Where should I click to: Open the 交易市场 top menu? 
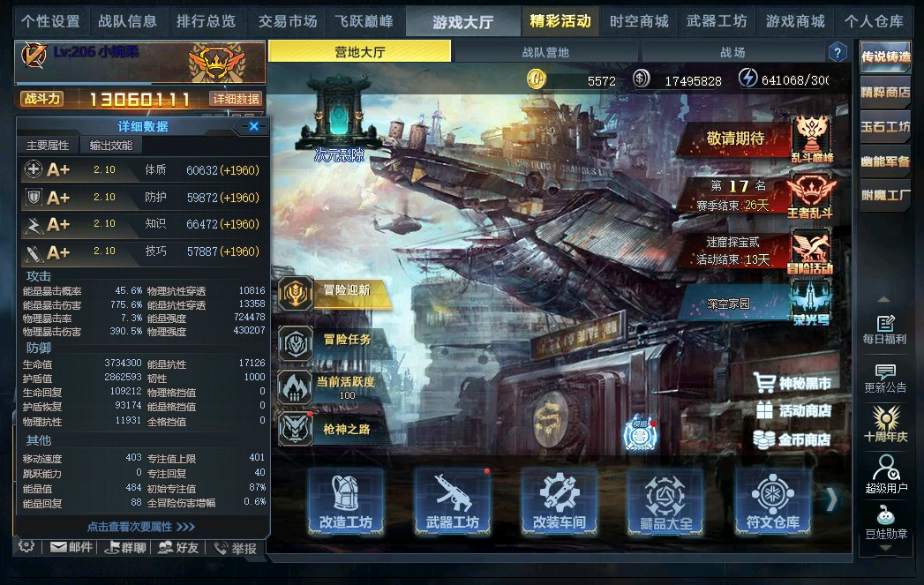288,22
